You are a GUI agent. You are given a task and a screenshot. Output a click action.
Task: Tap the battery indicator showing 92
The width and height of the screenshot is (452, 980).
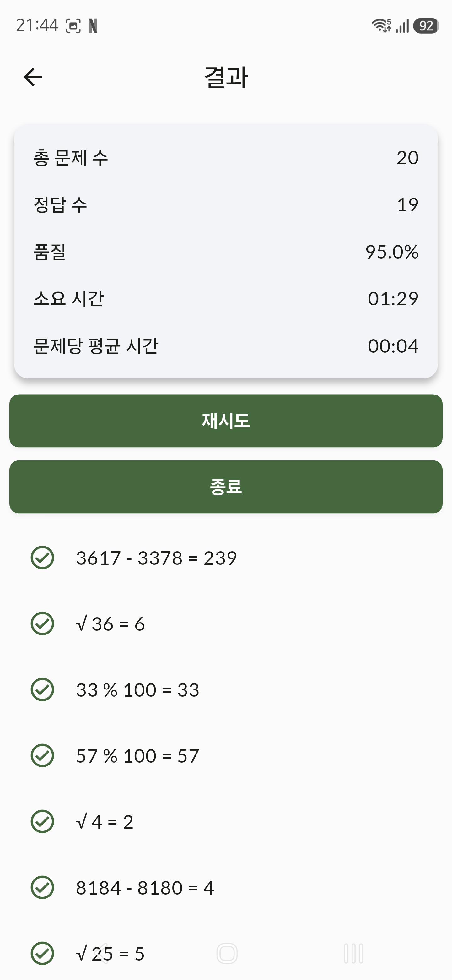point(426,26)
